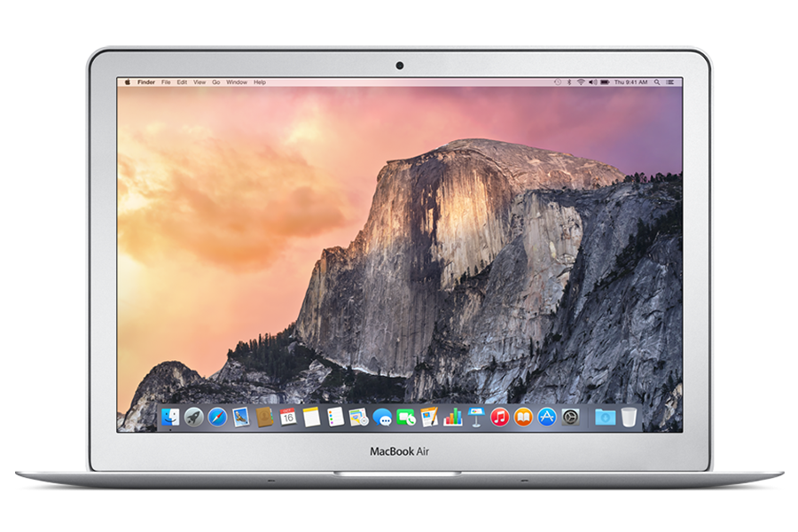Open iBooks orange book icon

(523, 418)
